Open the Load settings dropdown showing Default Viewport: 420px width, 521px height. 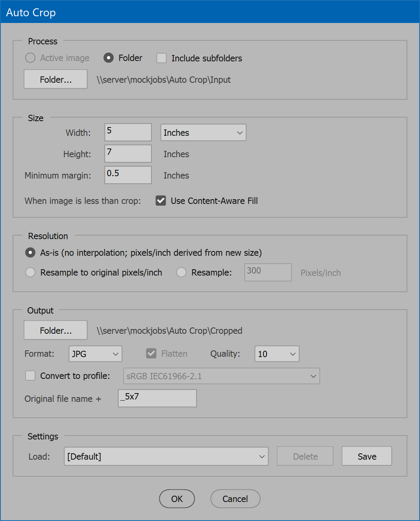(166, 456)
